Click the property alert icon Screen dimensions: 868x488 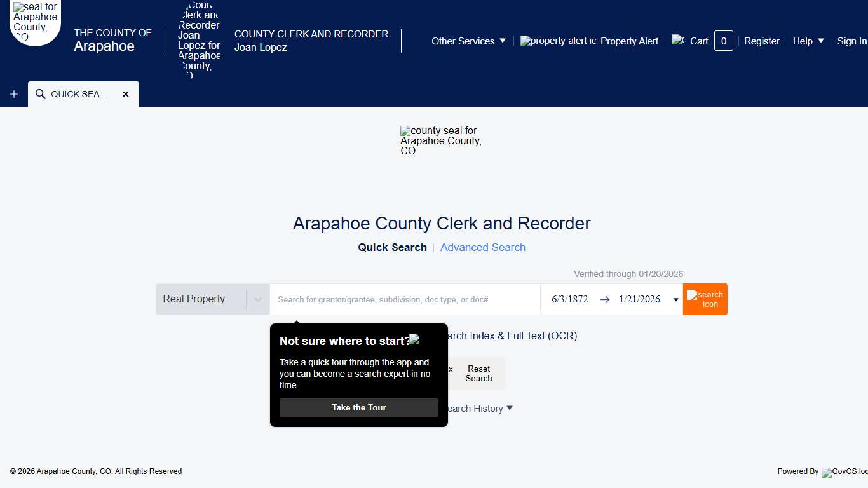(558, 41)
